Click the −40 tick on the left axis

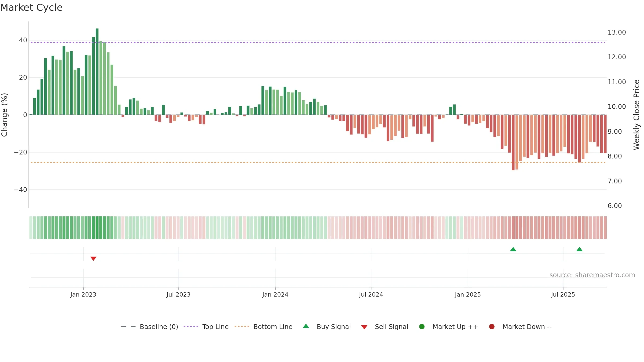(x=21, y=190)
